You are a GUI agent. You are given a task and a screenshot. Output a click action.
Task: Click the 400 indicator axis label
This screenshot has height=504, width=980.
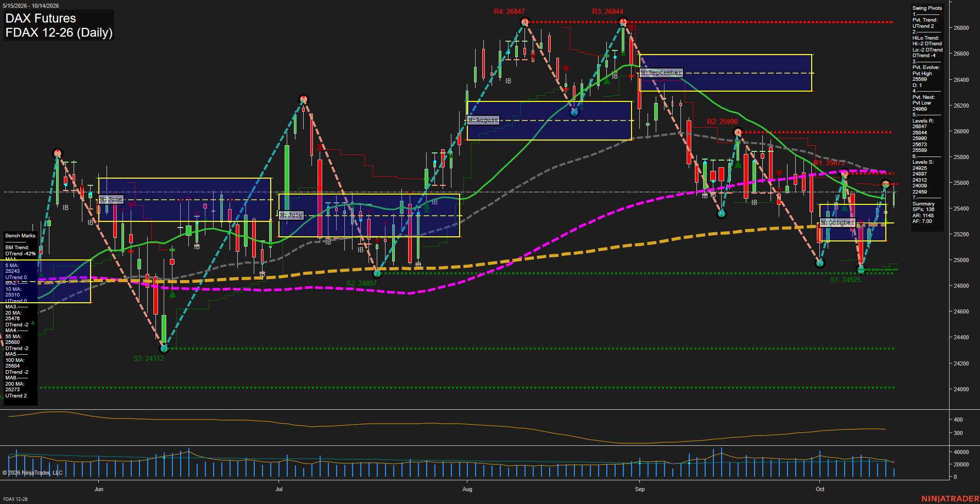point(958,420)
